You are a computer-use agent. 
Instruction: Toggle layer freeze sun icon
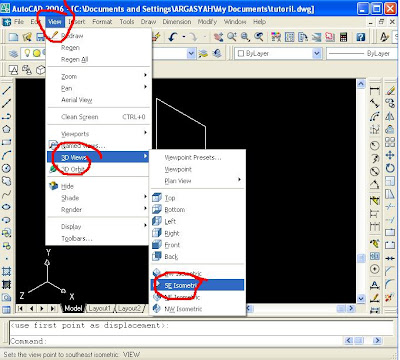point(37,53)
